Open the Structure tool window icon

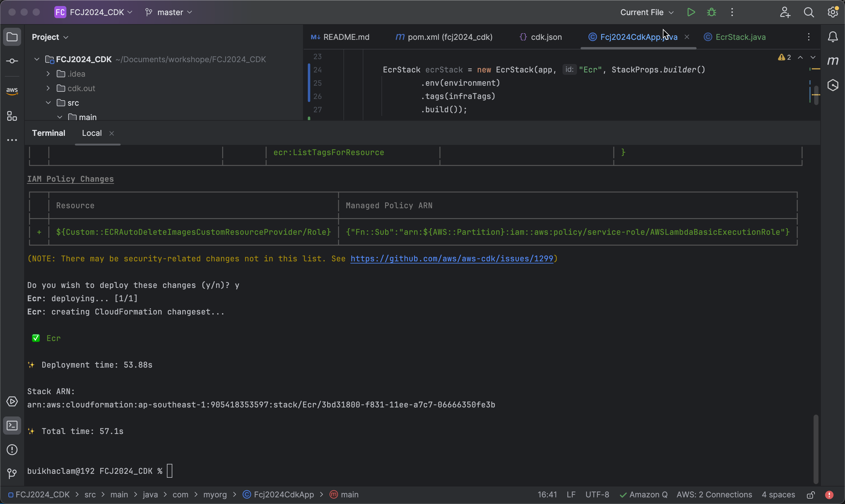click(x=12, y=116)
